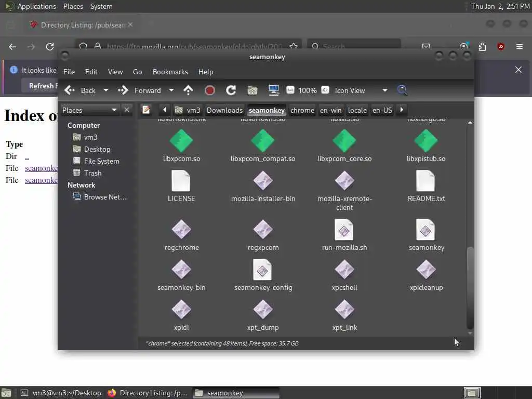Go Back in the file manager
532x399 pixels.
point(81,90)
